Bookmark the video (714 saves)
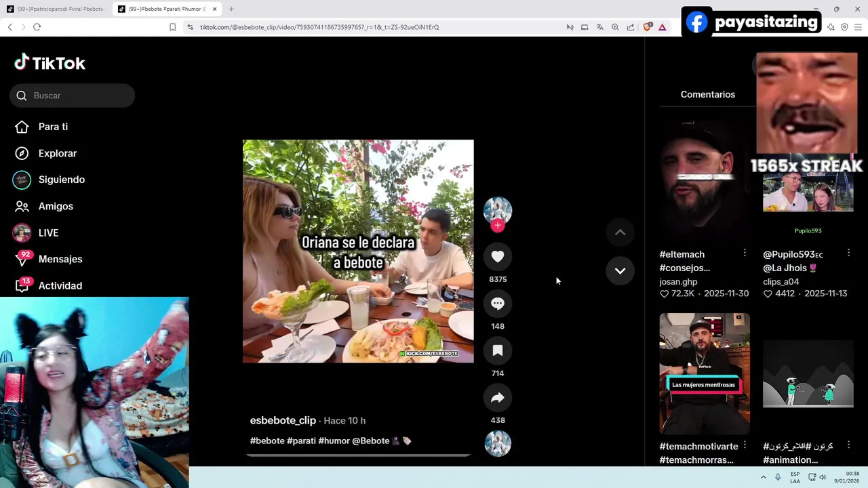This screenshot has width=868, height=488. [498, 350]
